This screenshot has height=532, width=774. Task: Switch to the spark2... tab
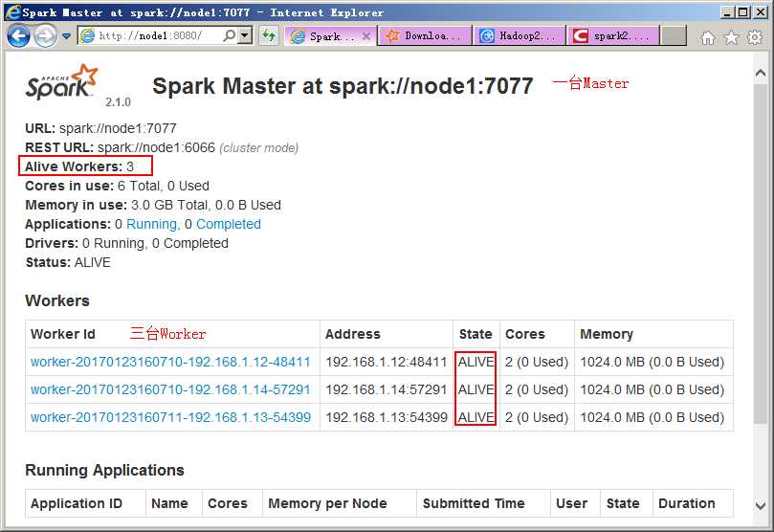[613, 36]
